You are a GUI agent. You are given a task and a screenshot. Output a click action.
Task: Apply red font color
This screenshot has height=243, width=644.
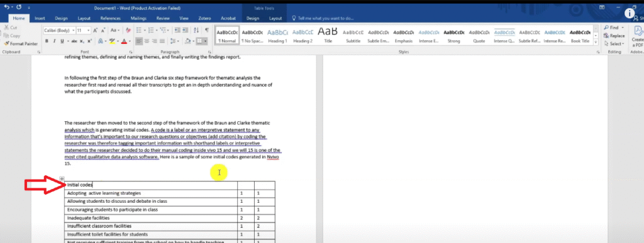pyautogui.click(x=124, y=41)
